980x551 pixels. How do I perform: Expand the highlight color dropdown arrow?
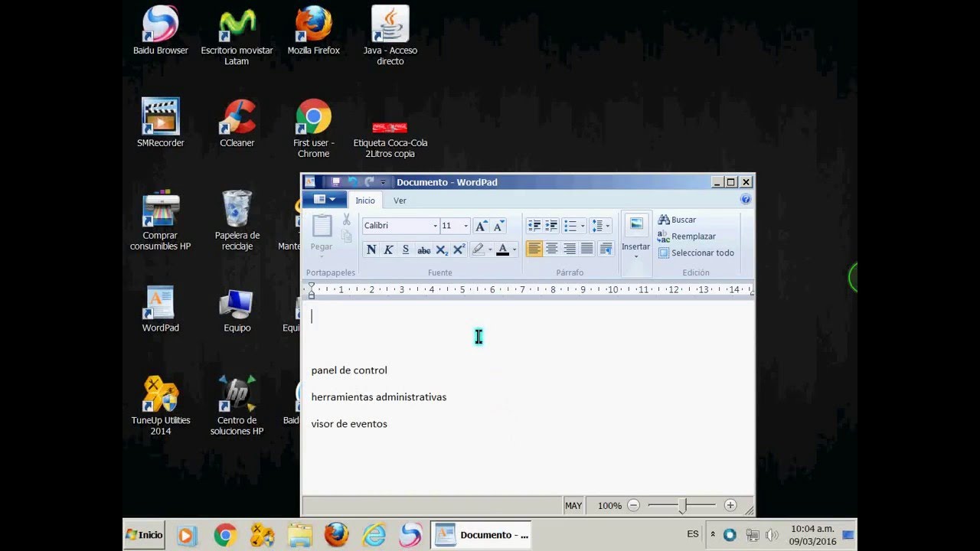point(489,249)
